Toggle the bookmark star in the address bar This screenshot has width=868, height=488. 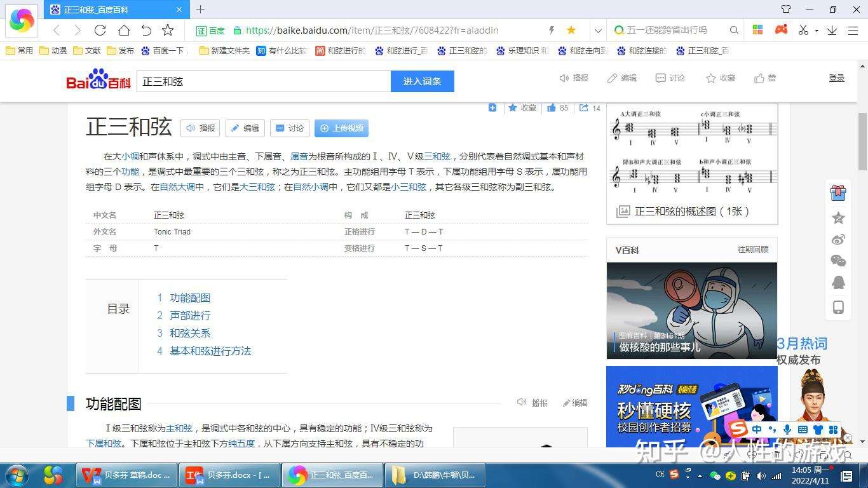pos(571,30)
